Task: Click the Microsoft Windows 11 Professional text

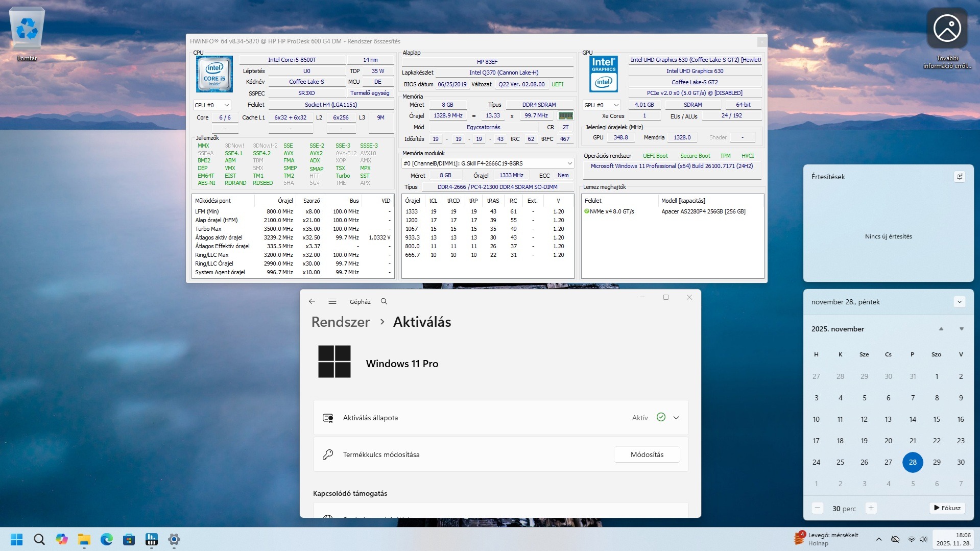Action: pos(672,166)
